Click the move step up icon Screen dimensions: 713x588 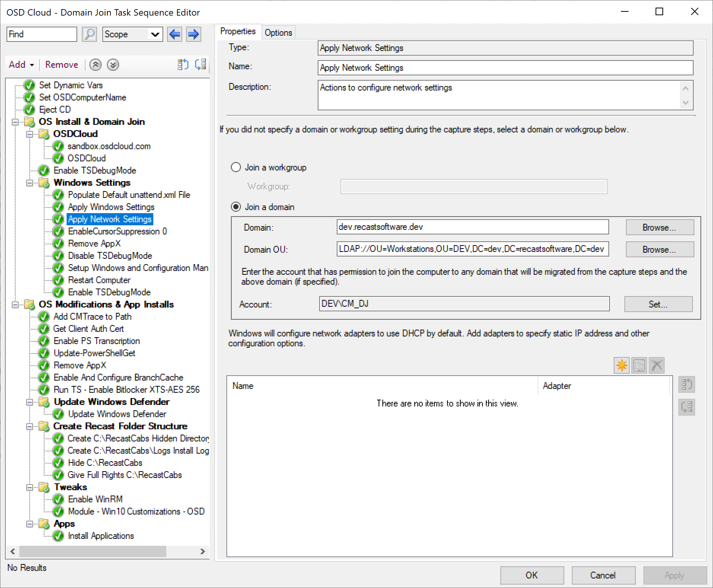[x=95, y=65]
